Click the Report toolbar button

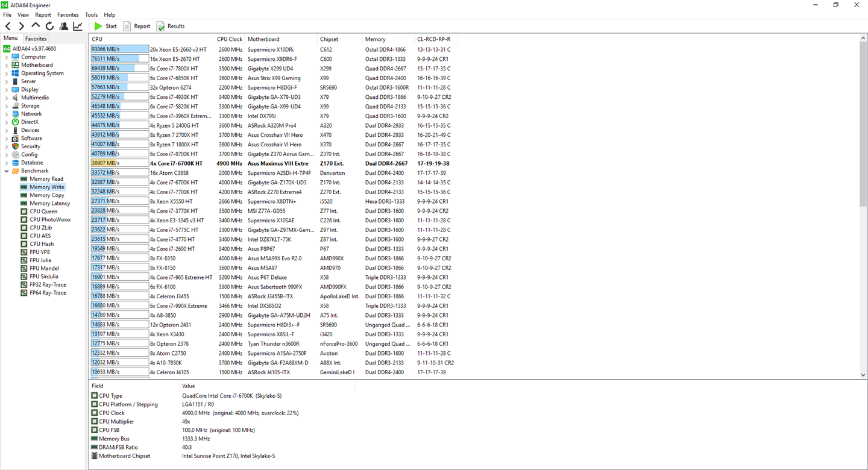(x=136, y=26)
